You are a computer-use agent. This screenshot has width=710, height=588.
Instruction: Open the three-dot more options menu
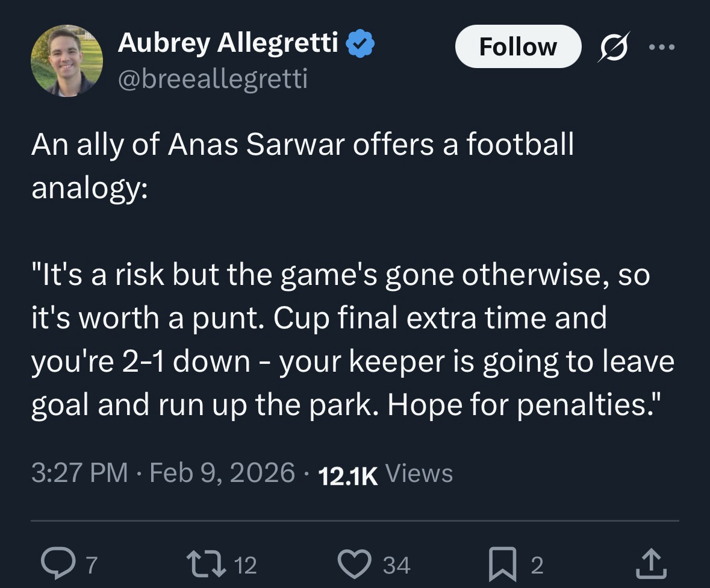(662, 47)
